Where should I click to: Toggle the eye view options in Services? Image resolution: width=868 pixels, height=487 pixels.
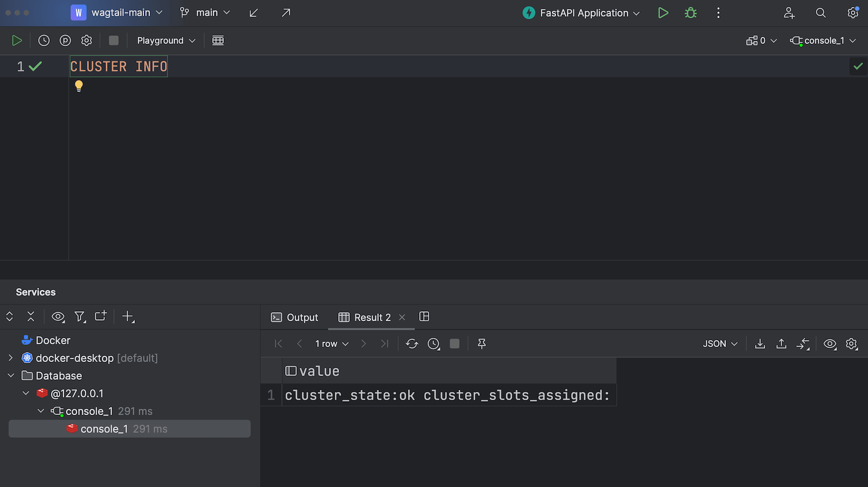[x=58, y=317]
